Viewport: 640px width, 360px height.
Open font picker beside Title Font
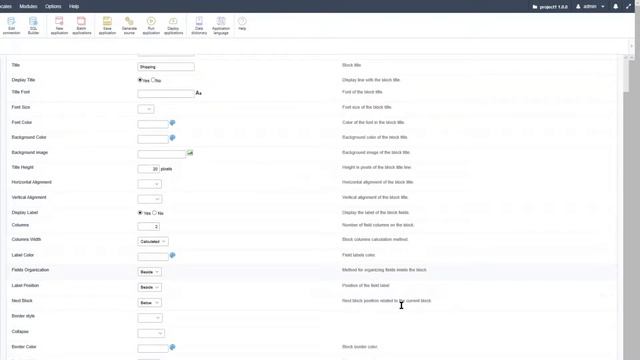[x=198, y=93]
